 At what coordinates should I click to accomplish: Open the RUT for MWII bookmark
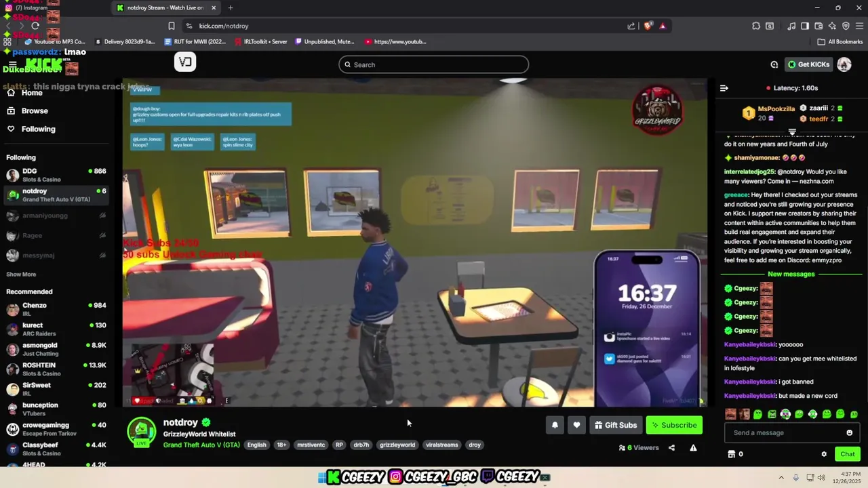195,41
